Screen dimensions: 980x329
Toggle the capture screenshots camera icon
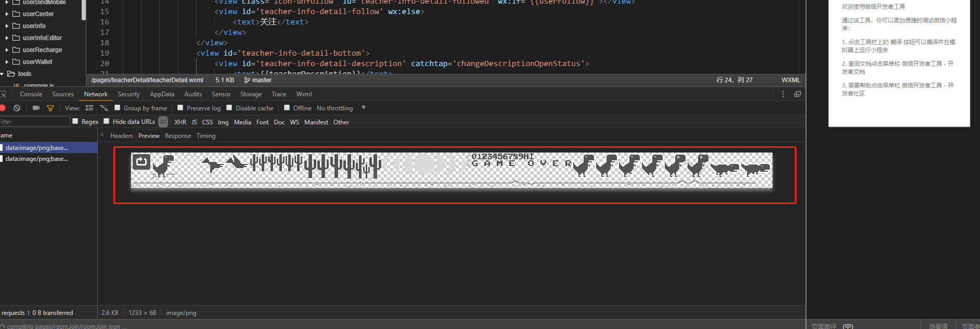[x=36, y=108]
